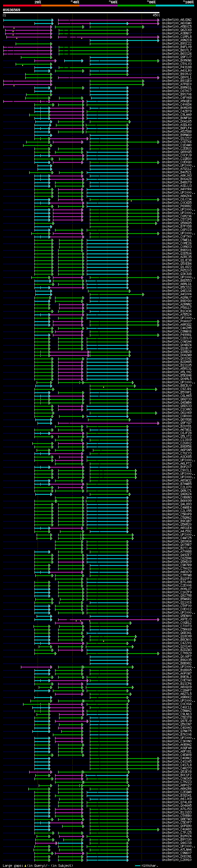Open hit UniRef100_A6XGW0
Image resolution: width=197 pixels, height=868 pixels.
coord(177,23)
